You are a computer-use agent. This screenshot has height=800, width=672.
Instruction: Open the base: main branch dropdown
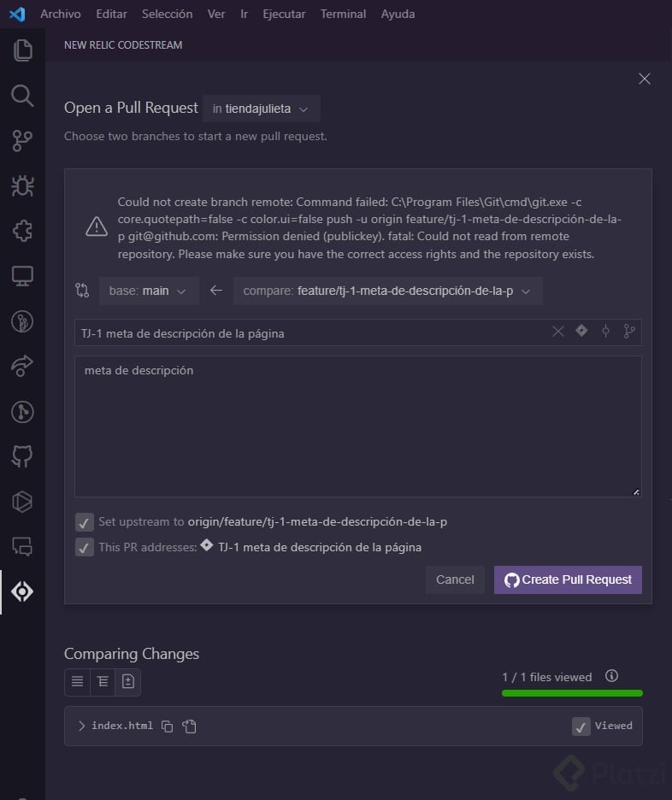[x=149, y=291]
